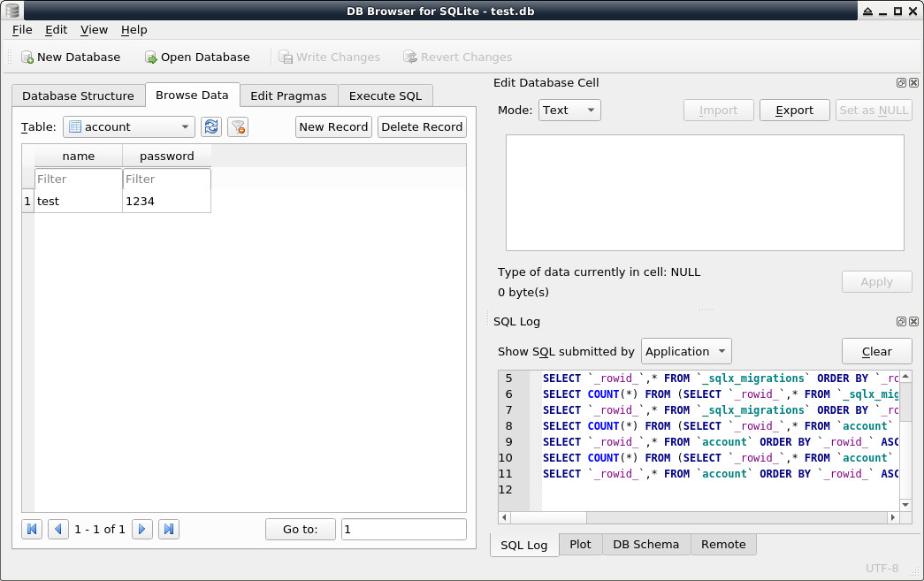
Task: Open the Edit menu
Action: 56,29
